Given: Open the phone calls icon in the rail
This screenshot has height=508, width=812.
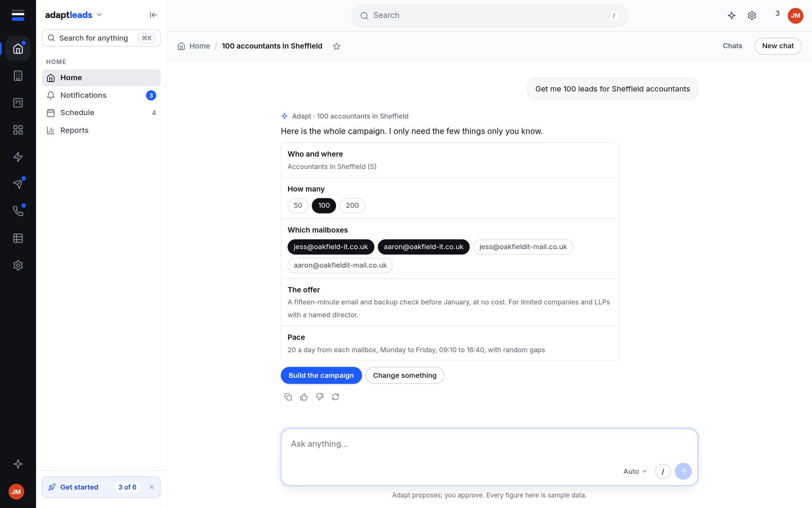Looking at the screenshot, I should [18, 211].
